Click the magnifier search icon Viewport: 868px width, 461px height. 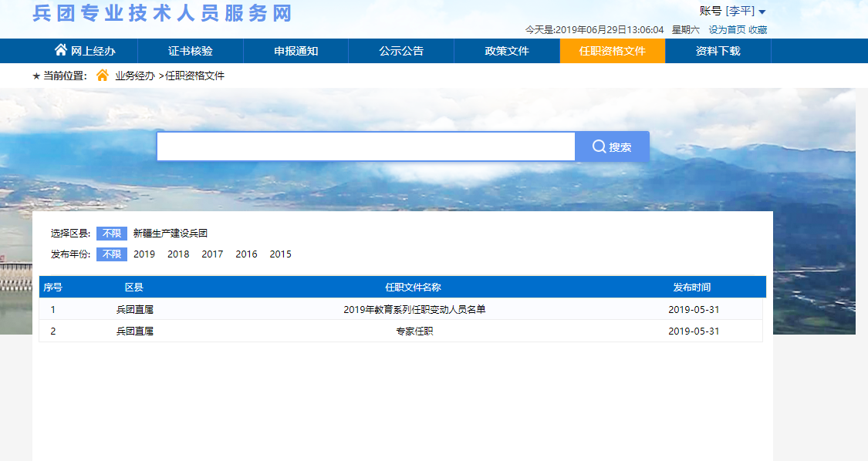click(x=599, y=146)
